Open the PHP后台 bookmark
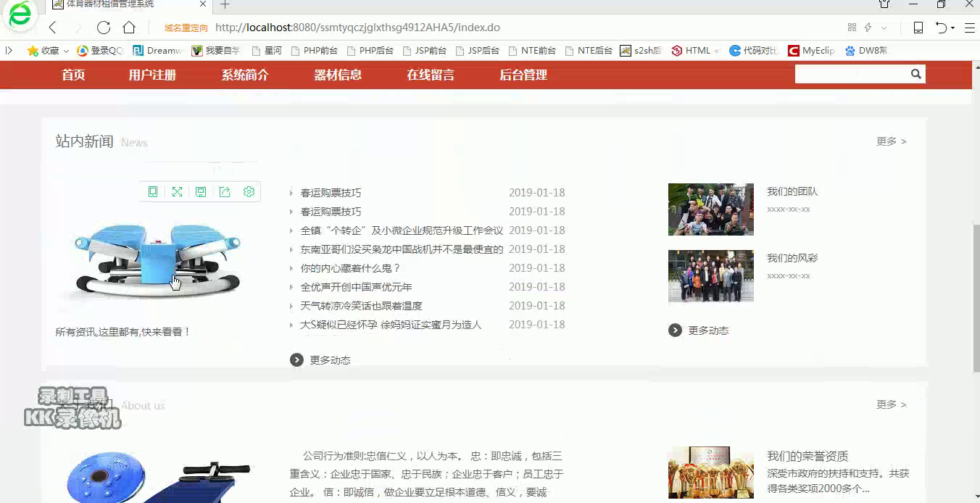The width and height of the screenshot is (980, 503). click(x=370, y=51)
